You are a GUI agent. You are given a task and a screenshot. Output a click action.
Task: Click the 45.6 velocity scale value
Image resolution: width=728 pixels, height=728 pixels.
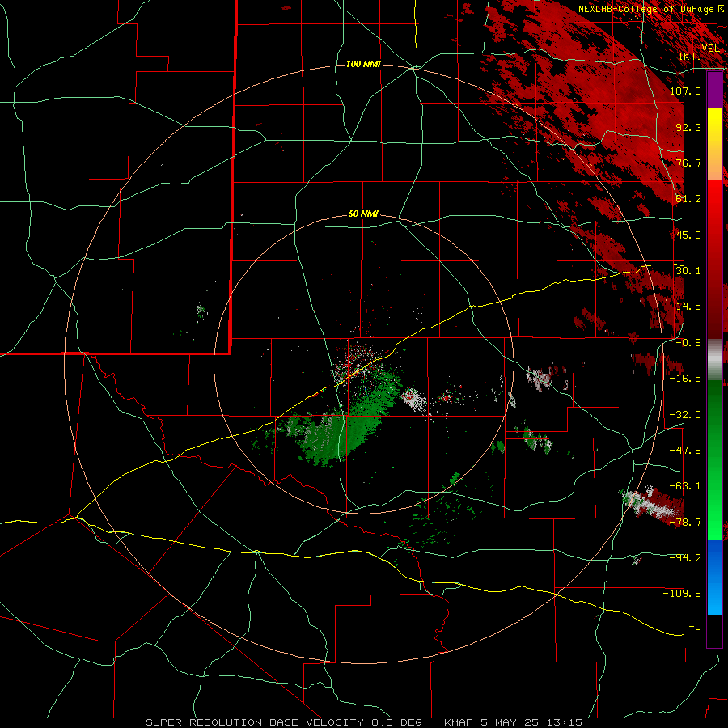pyautogui.click(x=688, y=235)
